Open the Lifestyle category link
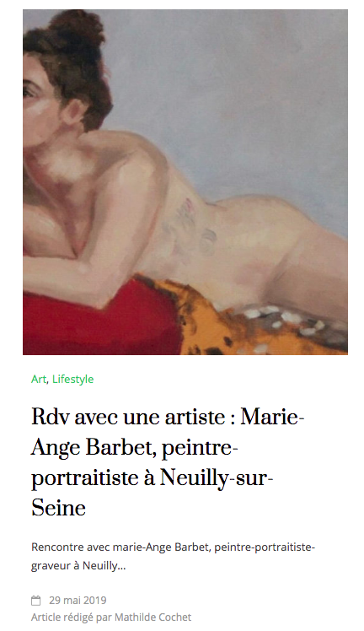364x631 pixels. tap(73, 379)
